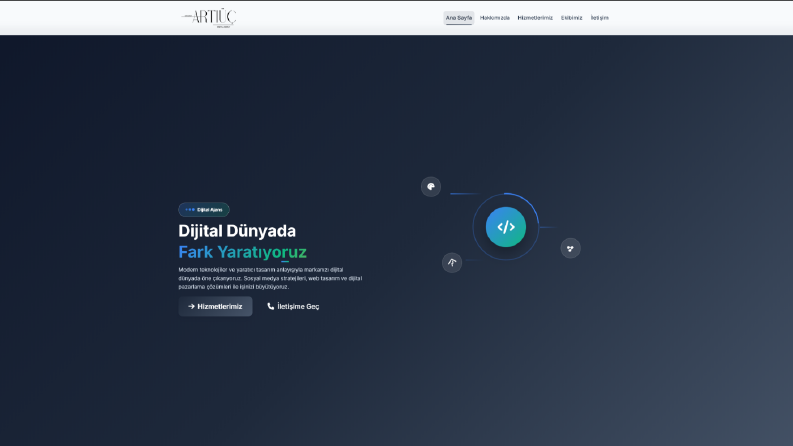Open the Hizmetlerimiz nav menu item
This screenshot has width=793, height=446.
[535, 18]
